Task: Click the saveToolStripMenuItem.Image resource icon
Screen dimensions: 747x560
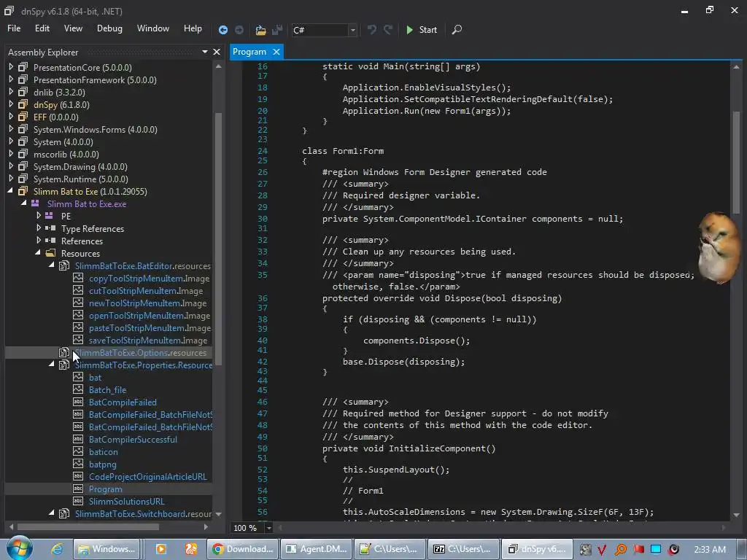Action: pyautogui.click(x=78, y=340)
